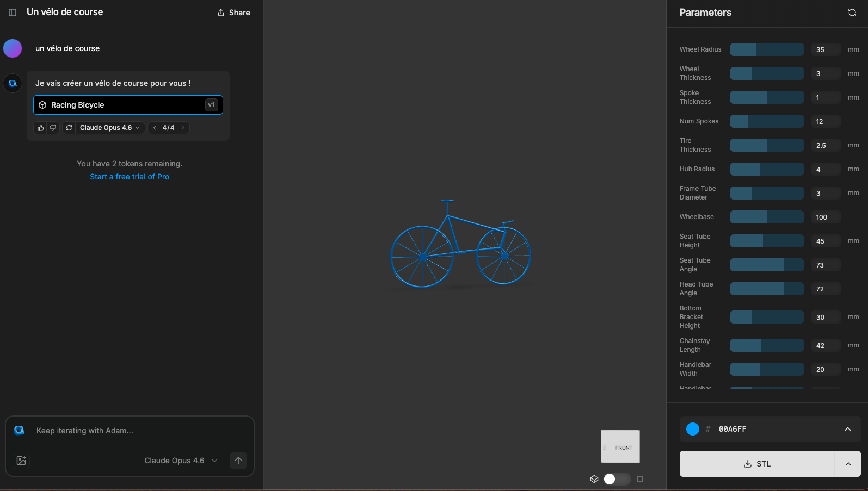Toggle the left sidebar panel icon
Viewport: 868px width, 491px height.
pos(13,13)
